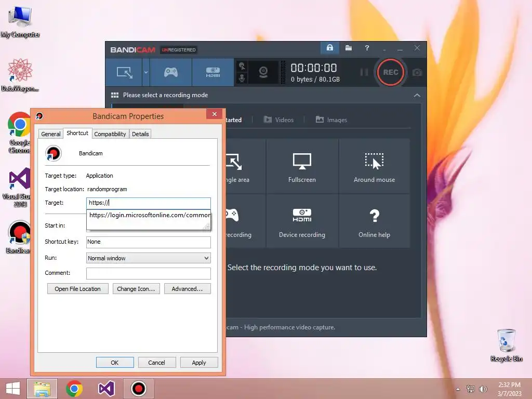The image size is (532, 399).
Task: Open Visual Studio from taskbar
Action: (106, 389)
